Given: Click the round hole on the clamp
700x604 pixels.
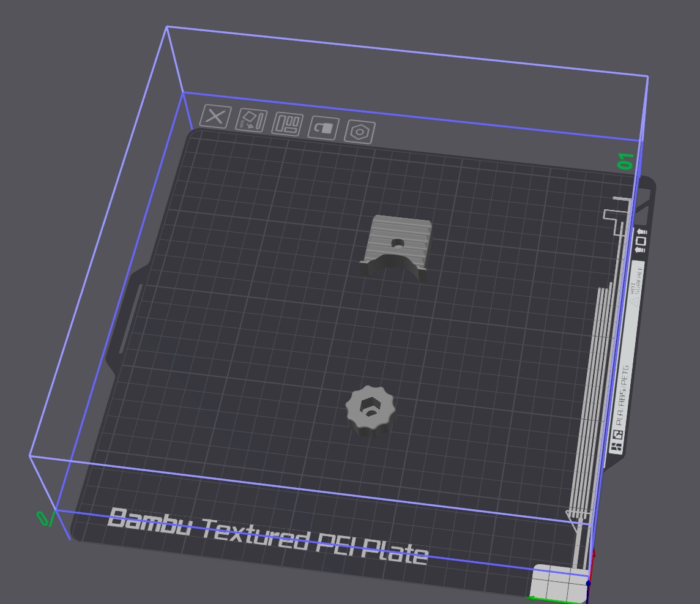Looking at the screenshot, I should point(398,243).
